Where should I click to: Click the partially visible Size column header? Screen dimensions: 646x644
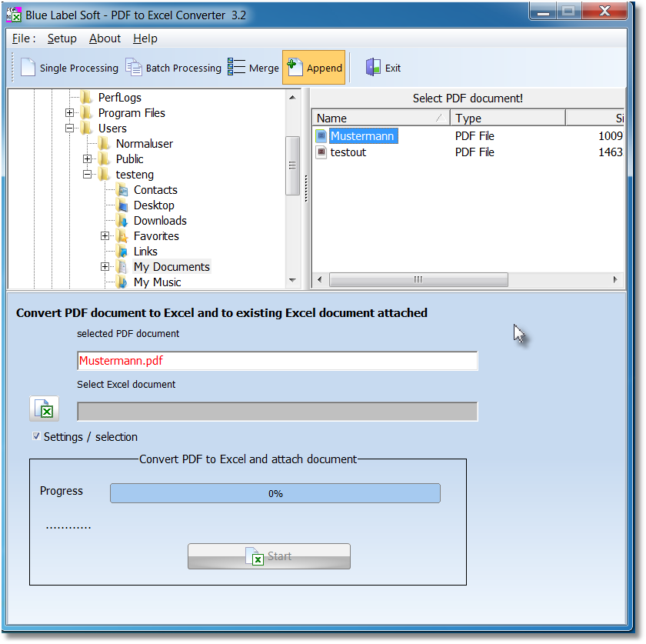tap(595, 118)
